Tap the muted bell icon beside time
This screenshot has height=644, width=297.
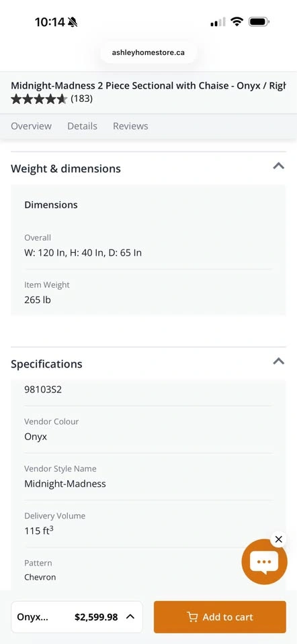(x=73, y=21)
